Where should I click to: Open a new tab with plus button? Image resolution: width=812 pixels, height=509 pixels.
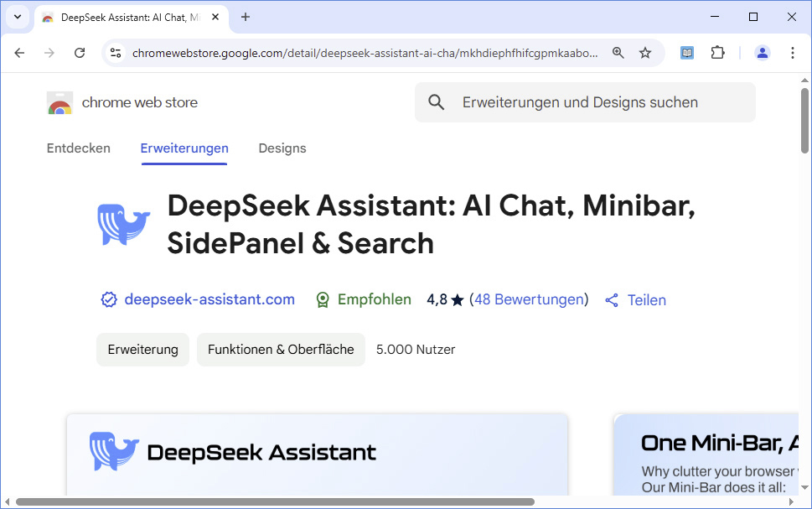tap(246, 17)
